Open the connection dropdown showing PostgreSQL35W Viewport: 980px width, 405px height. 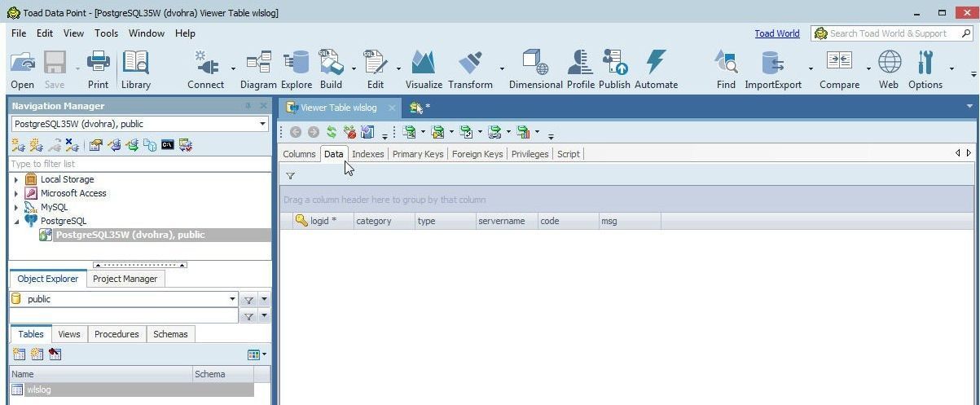point(262,124)
